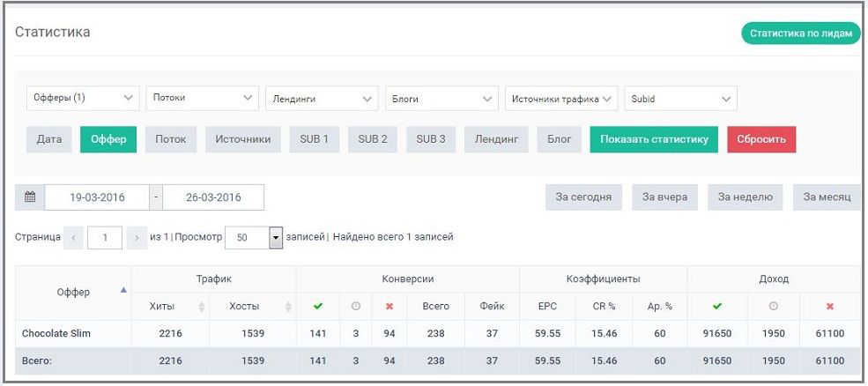Click the red Сбросить button

761,139
